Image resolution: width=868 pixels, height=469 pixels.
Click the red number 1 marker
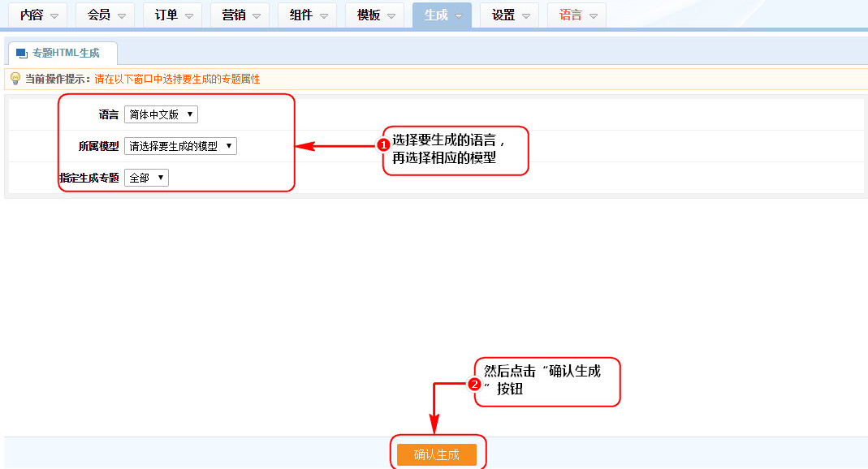pyautogui.click(x=383, y=145)
